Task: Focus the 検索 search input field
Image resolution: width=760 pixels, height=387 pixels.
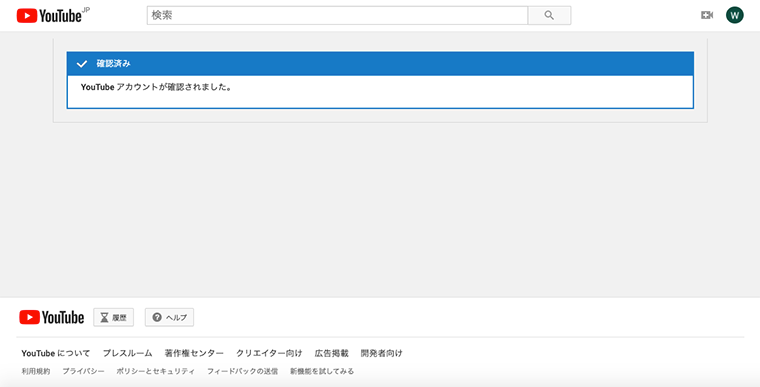Action: tap(337, 16)
